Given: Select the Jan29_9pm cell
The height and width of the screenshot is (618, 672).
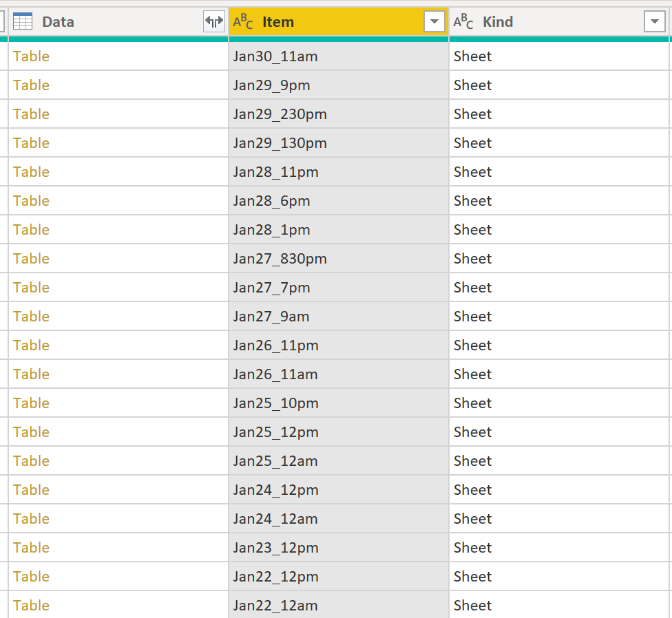Looking at the screenshot, I should coord(339,85).
